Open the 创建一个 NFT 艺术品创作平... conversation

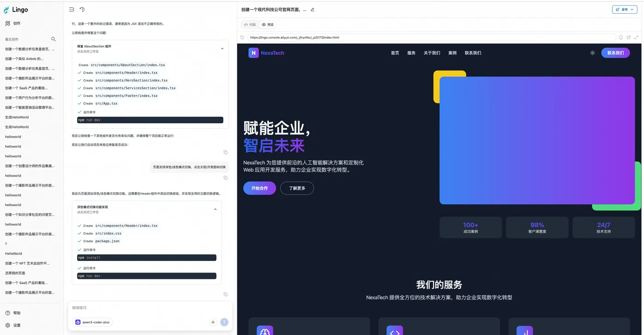(27, 263)
